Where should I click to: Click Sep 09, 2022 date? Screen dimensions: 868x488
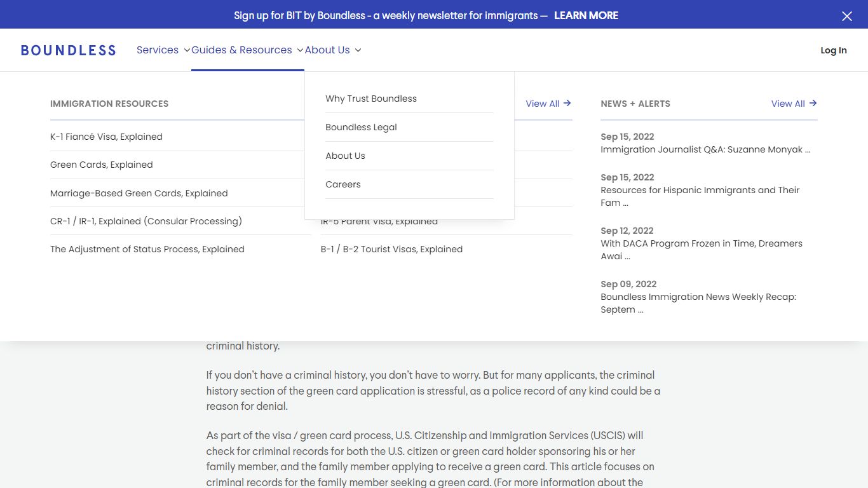click(628, 284)
